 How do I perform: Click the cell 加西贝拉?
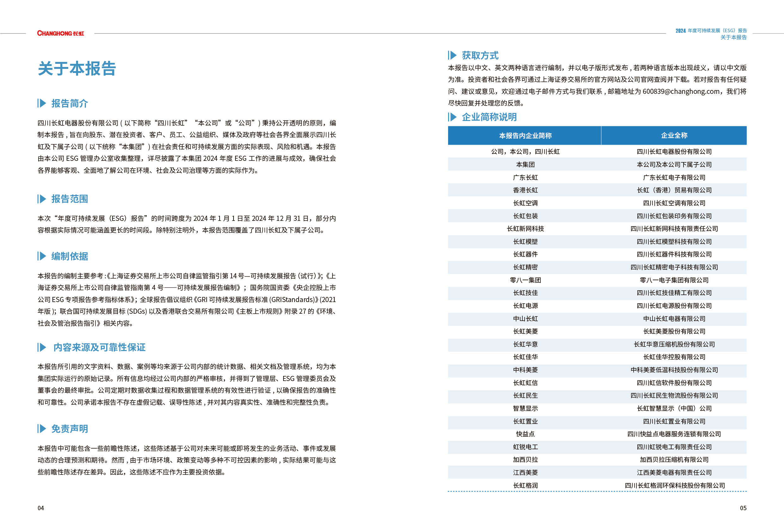(x=525, y=459)
